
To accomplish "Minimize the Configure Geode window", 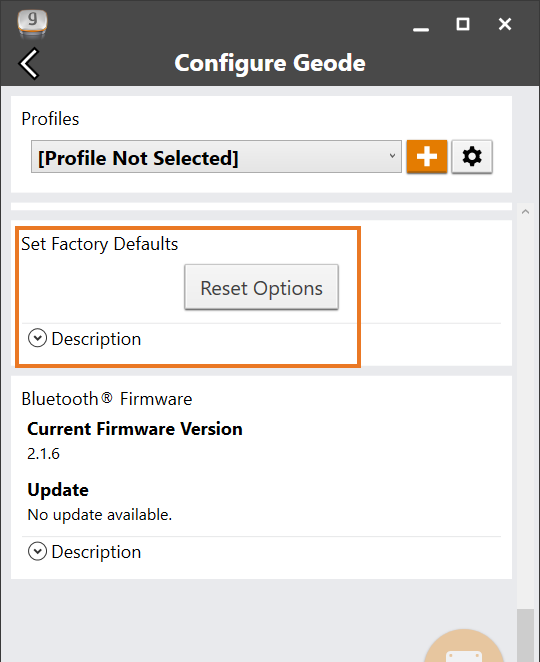I will (x=421, y=29).
